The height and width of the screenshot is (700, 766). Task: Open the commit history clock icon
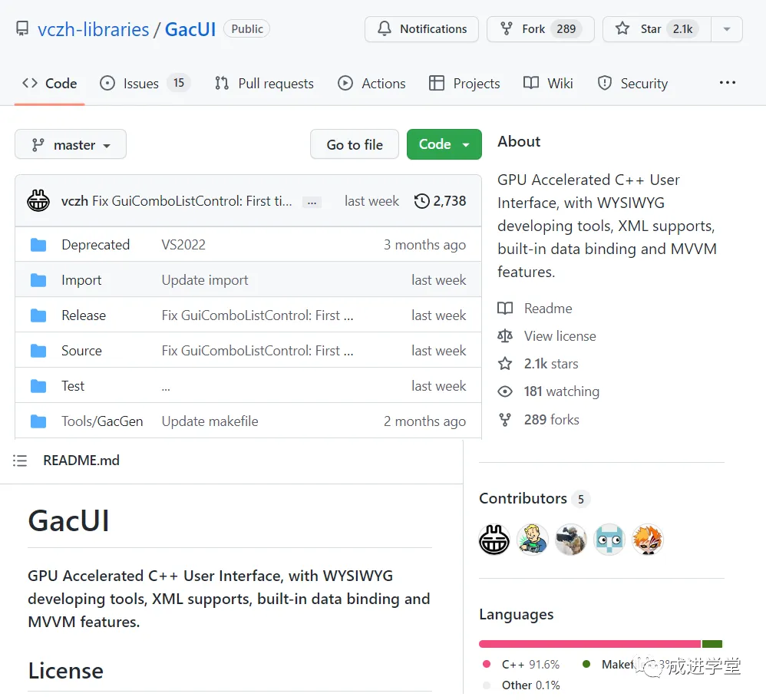tap(421, 201)
